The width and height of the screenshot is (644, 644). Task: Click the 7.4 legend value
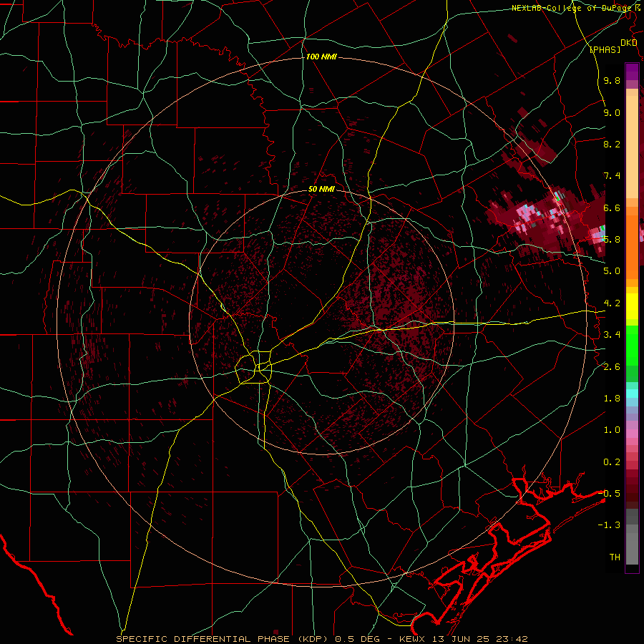[x=612, y=176]
